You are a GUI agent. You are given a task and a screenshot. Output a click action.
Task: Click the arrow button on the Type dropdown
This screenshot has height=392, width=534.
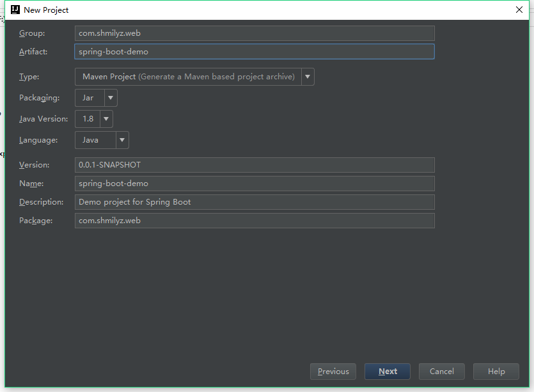pyautogui.click(x=308, y=77)
